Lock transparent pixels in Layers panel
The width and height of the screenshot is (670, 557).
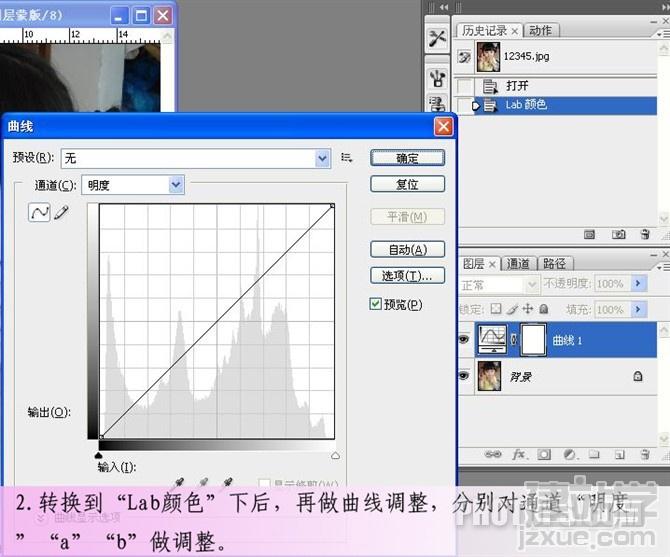(496, 308)
